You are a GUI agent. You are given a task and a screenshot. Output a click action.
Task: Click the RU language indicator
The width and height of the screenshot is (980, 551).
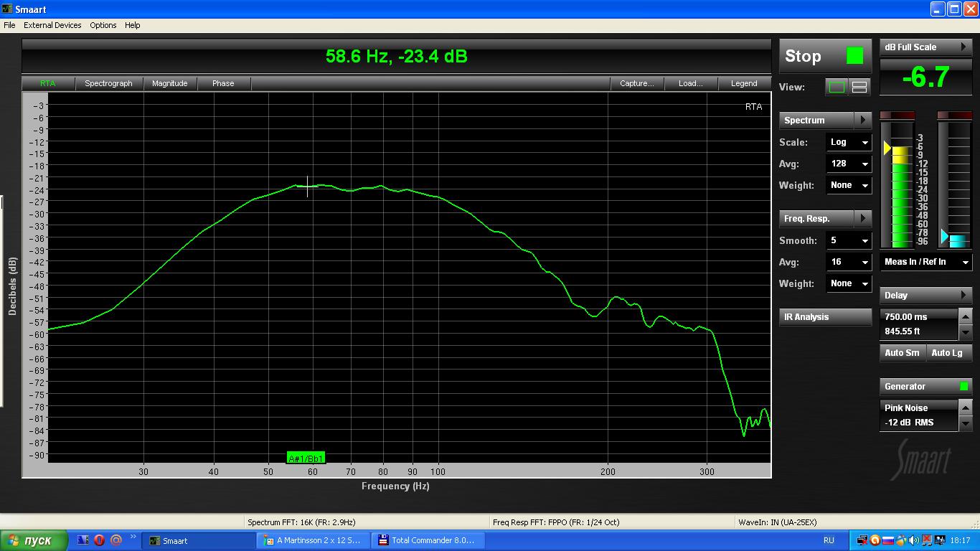click(829, 540)
